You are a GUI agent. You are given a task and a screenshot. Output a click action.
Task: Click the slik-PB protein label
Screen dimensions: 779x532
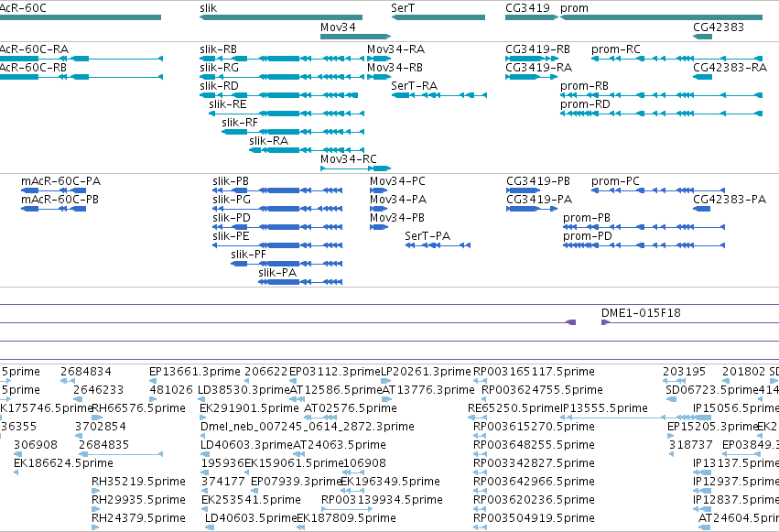tap(231, 180)
